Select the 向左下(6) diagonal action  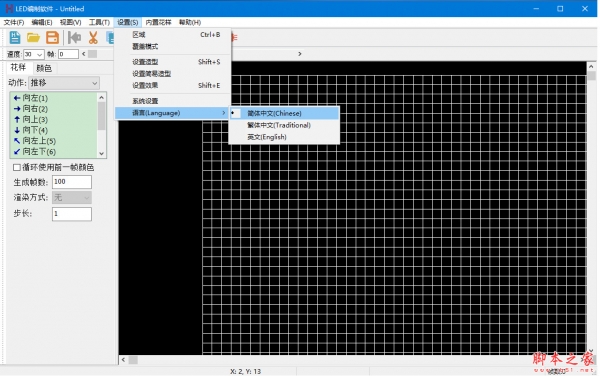click(x=54, y=152)
